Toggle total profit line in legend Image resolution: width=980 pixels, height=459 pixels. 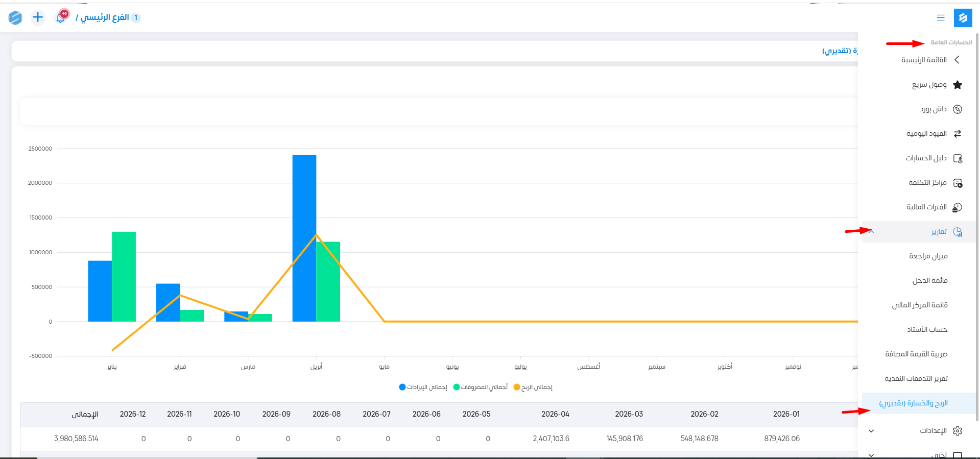533,388
